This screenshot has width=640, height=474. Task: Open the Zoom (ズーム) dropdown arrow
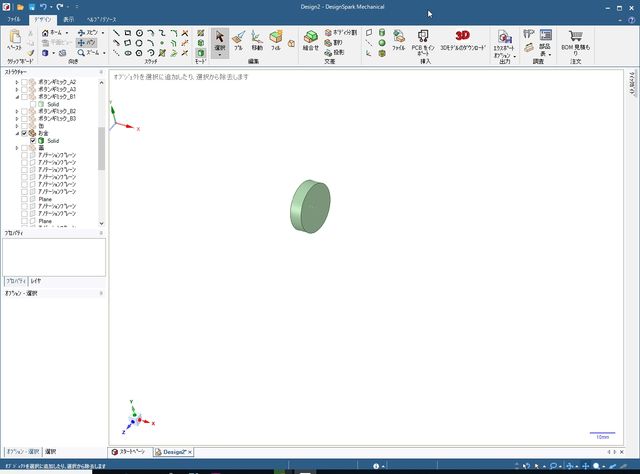(104, 53)
